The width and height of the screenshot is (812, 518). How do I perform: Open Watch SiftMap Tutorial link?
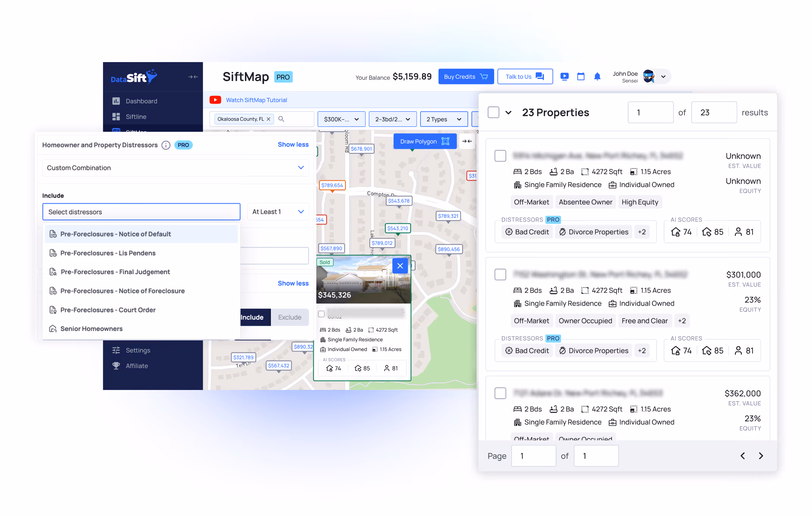(256, 100)
